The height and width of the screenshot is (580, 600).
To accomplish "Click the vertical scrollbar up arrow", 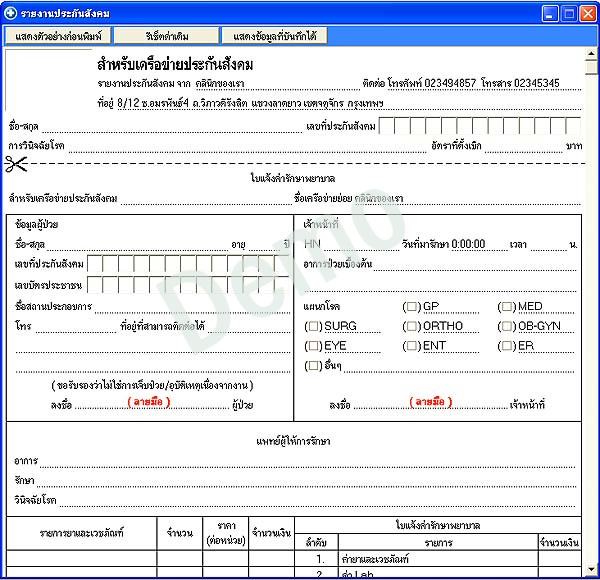I will coord(591,54).
